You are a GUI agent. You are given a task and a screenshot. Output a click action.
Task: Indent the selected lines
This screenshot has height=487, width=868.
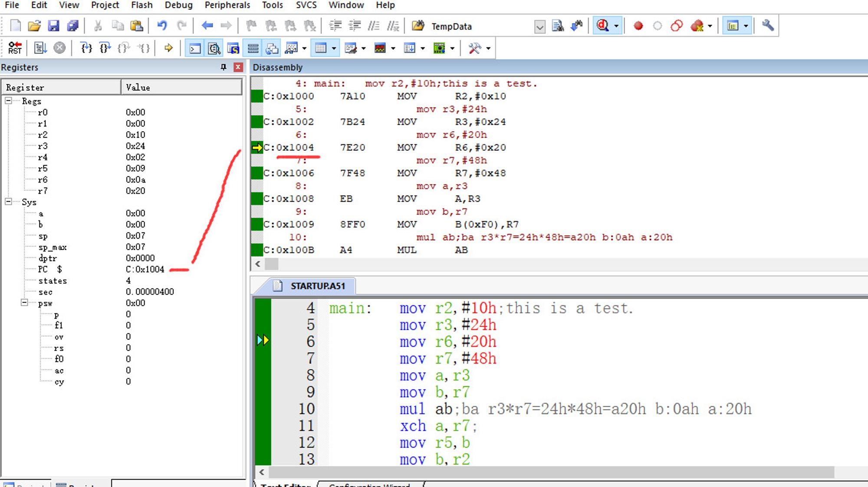click(x=335, y=26)
